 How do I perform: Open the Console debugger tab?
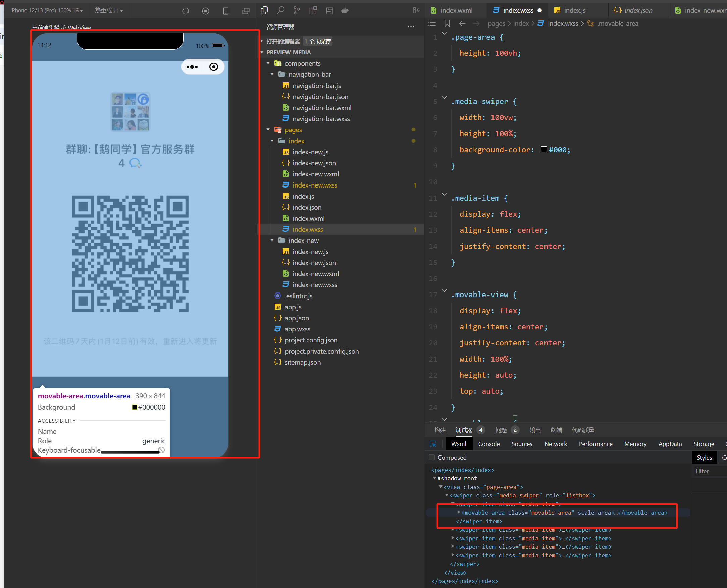pos(489,444)
